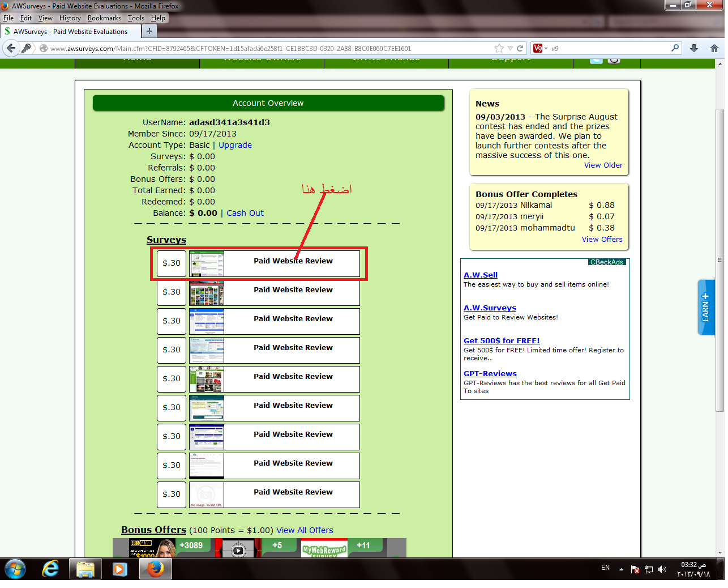Open the Windows Start button
728x588 pixels.
15,569
